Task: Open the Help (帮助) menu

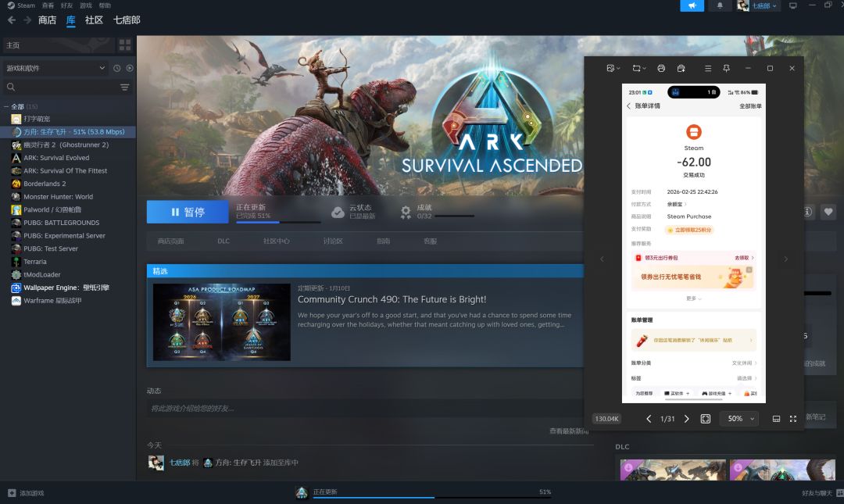Action: tap(105, 5)
